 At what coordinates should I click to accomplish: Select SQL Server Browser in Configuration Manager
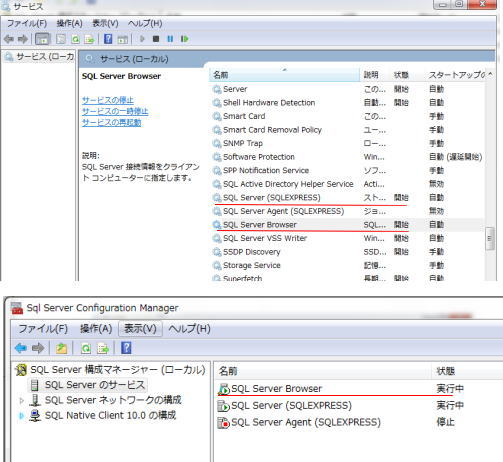[x=359, y=389]
